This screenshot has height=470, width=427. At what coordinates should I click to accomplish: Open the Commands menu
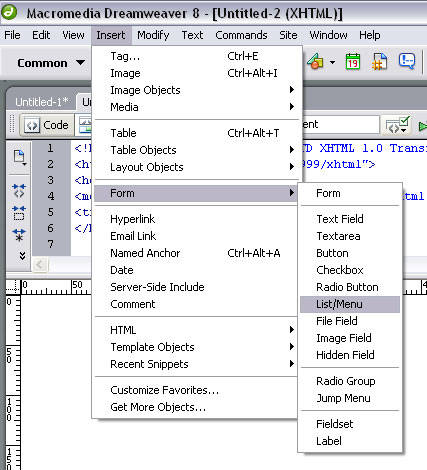pos(241,35)
